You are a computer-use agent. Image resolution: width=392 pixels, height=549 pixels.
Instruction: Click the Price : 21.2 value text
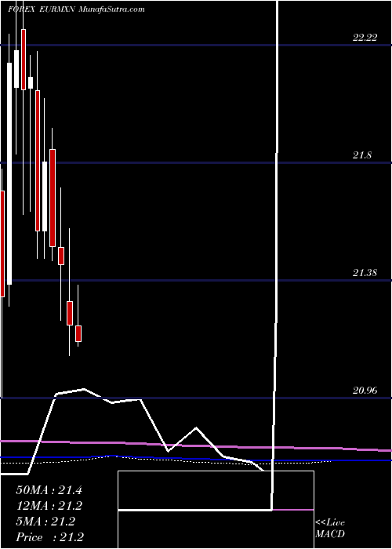tap(49, 537)
